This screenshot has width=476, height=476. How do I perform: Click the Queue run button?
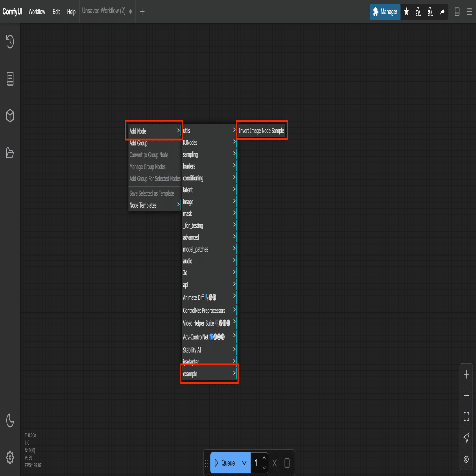coord(225,463)
